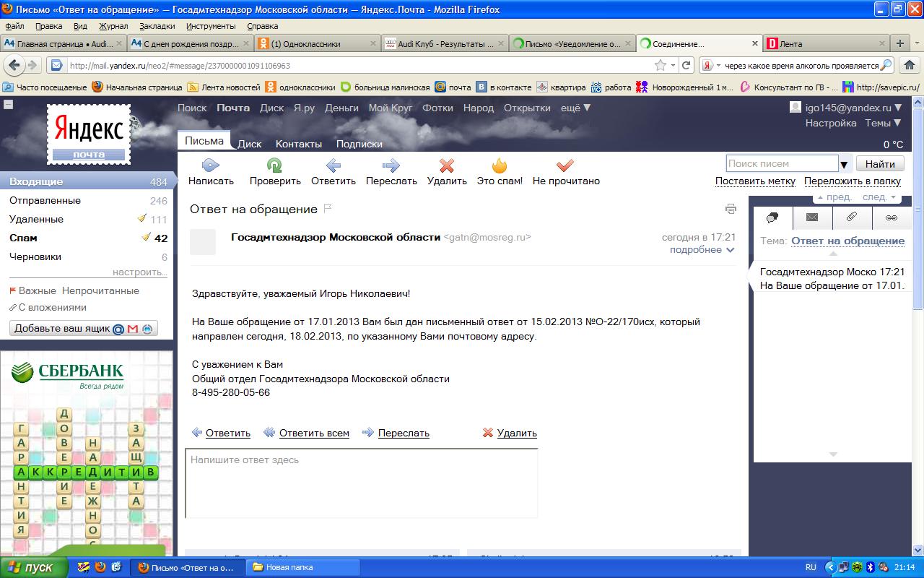Click the Напишите ответ здесь reply box
Screen dimensions: 924x578
pos(362,483)
